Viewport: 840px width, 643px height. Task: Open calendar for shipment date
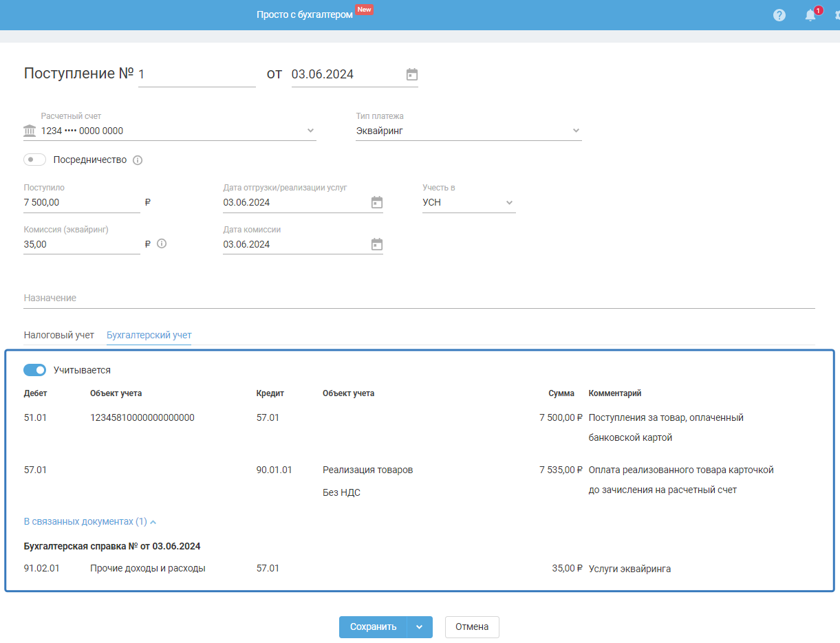coord(376,202)
